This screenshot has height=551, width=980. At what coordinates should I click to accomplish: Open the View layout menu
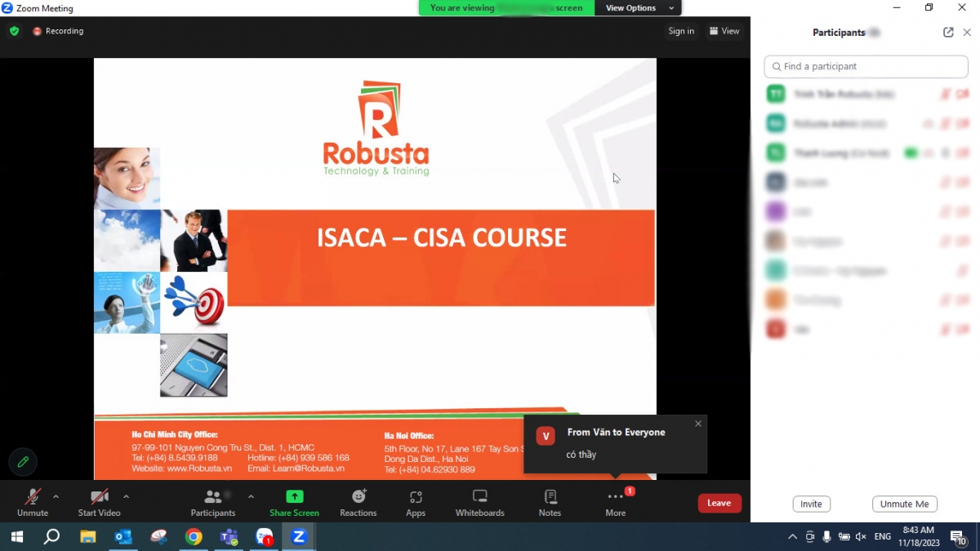coord(724,31)
